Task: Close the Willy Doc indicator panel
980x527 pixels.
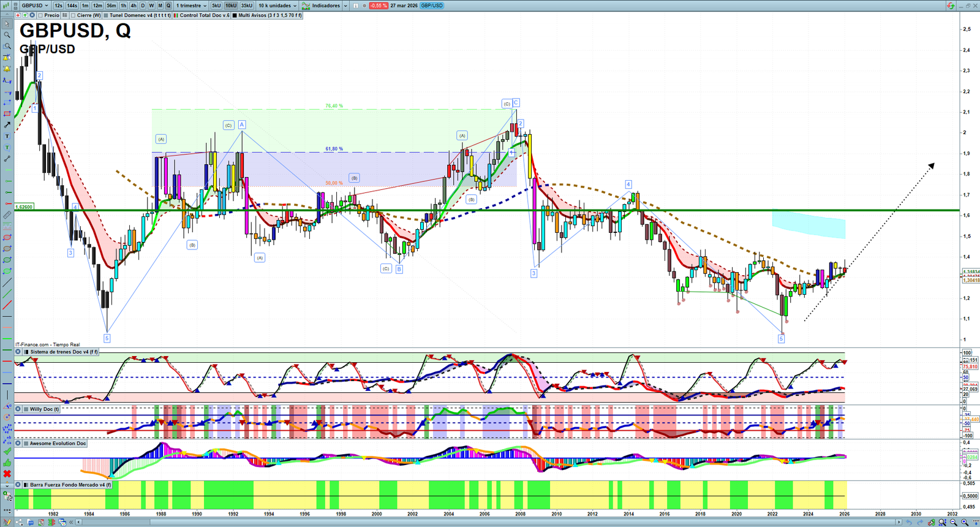Action: pyautogui.click(x=18, y=409)
